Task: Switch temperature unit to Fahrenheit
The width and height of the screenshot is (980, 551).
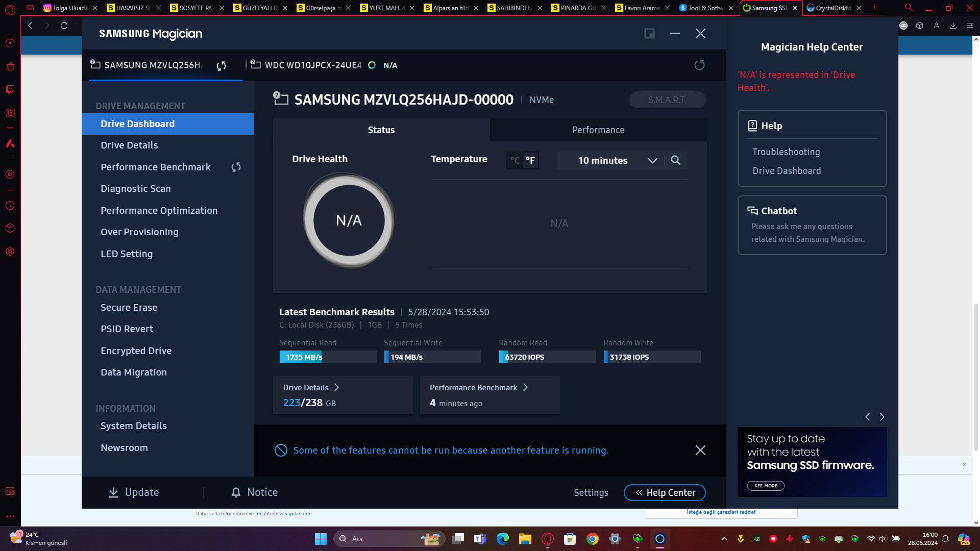Action: point(530,160)
